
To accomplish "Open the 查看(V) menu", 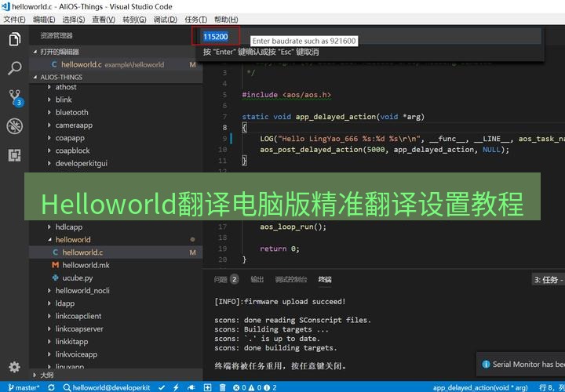I will coord(104,20).
